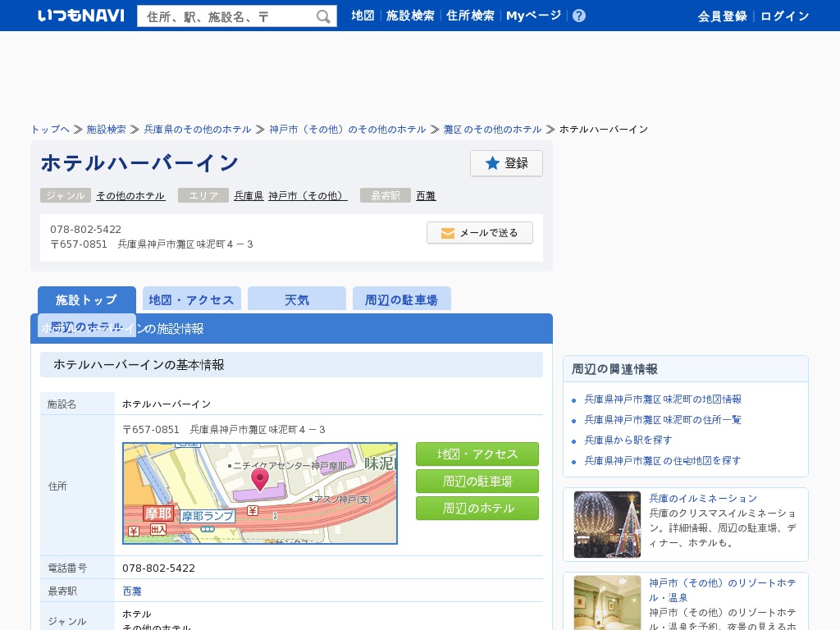The width and height of the screenshot is (840, 630).
Task: Open Myページ in the top navigation
Action: [533, 16]
